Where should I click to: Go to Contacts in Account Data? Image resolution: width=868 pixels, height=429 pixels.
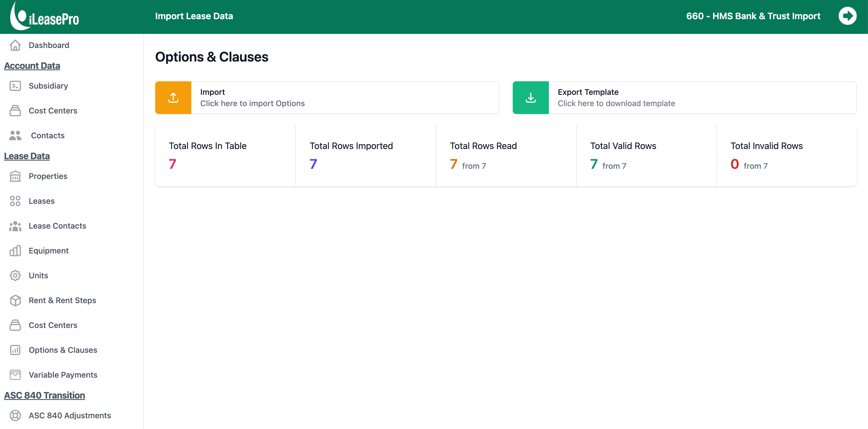(x=47, y=135)
